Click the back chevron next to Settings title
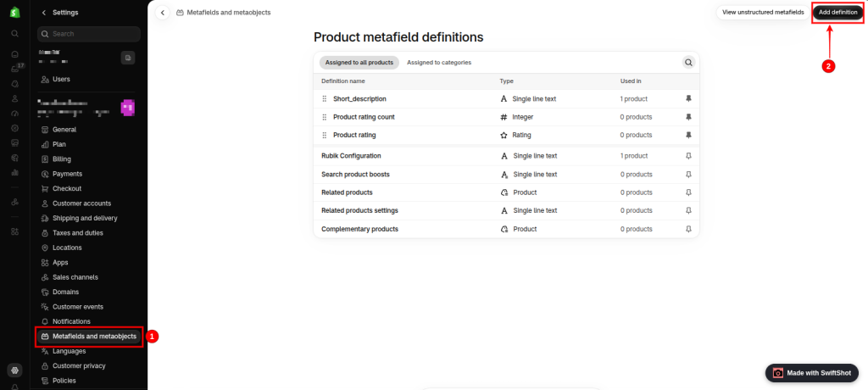 point(44,12)
